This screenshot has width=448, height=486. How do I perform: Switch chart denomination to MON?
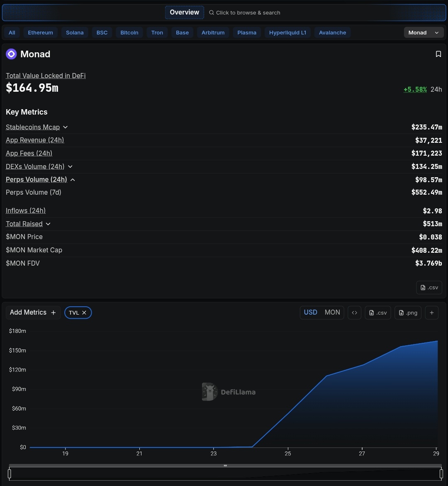tap(332, 313)
